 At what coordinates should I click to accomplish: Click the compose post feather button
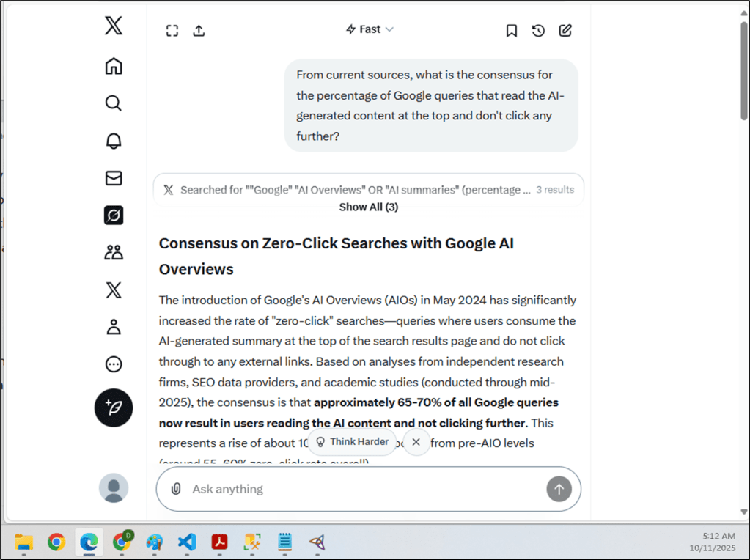114,408
